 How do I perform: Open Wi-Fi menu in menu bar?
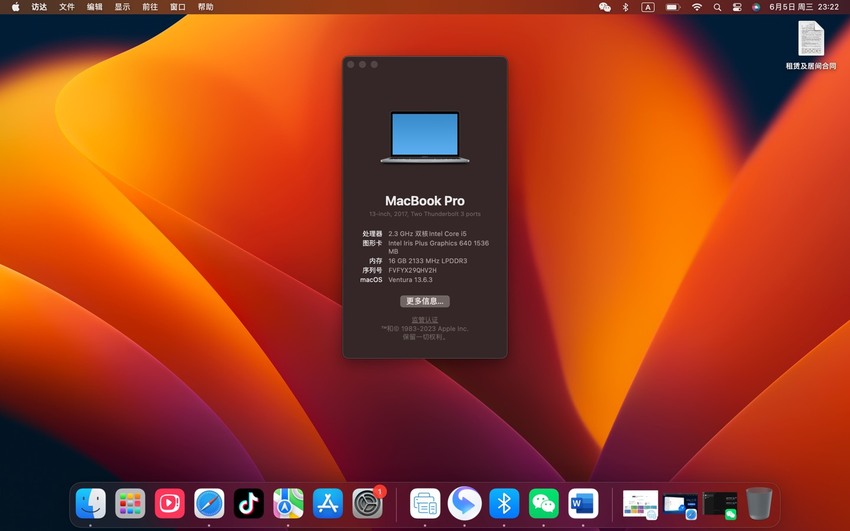pyautogui.click(x=697, y=7)
